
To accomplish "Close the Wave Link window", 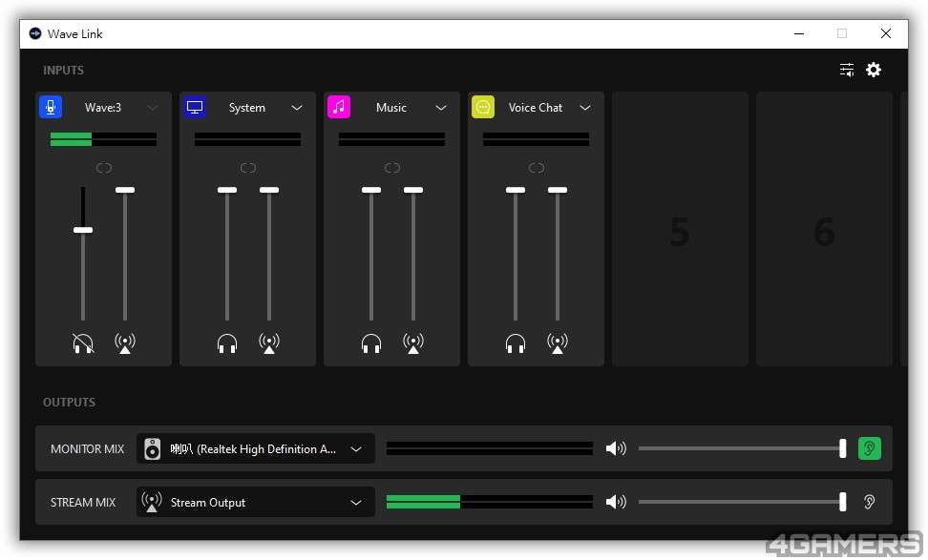I will (x=886, y=33).
